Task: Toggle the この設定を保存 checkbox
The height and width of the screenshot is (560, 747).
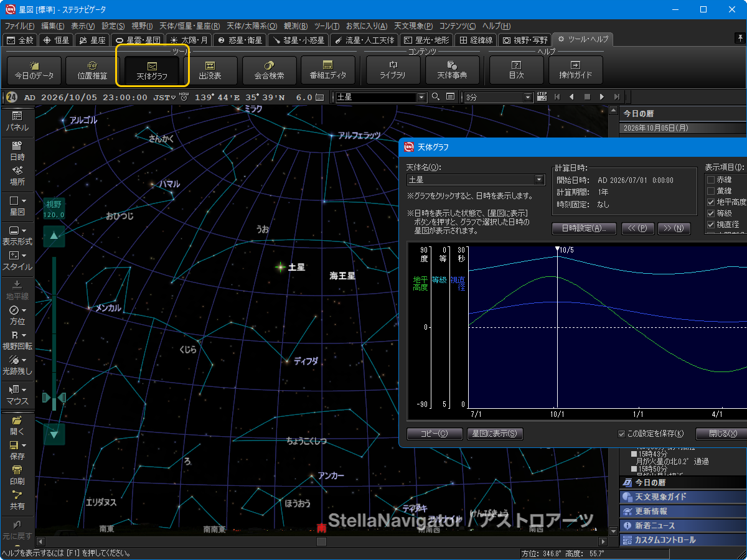Action: pyautogui.click(x=621, y=434)
